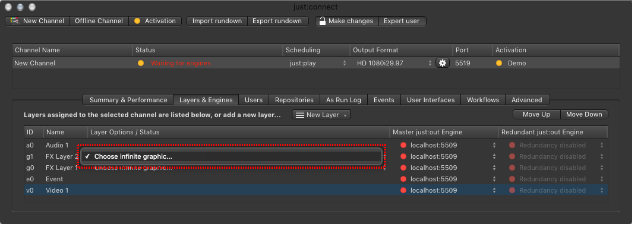Image resolution: width=644 pixels, height=236 pixels.
Task: Select the Video 1 layer row
Action: [316, 190]
